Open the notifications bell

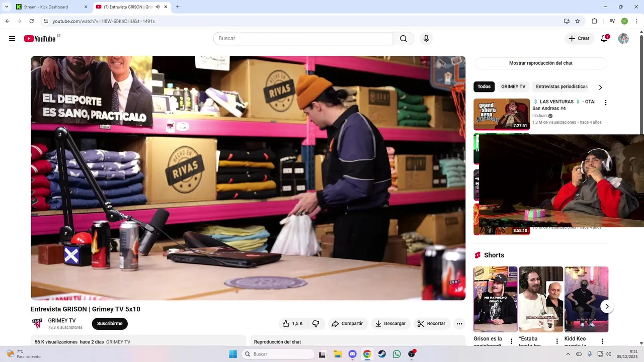point(604,39)
